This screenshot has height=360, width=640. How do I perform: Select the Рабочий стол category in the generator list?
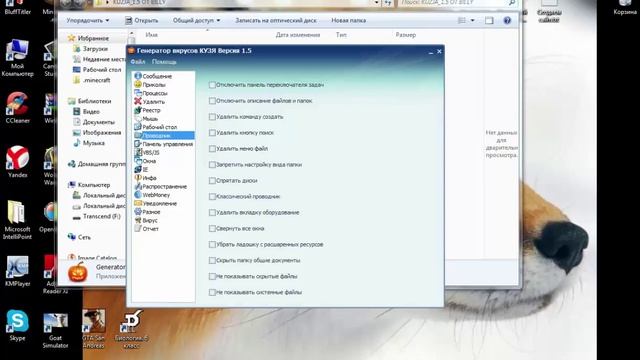click(x=156, y=127)
